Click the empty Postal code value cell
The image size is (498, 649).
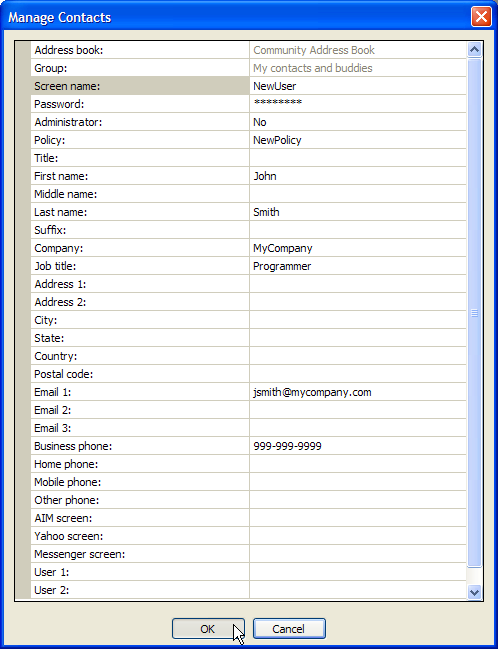(358, 374)
